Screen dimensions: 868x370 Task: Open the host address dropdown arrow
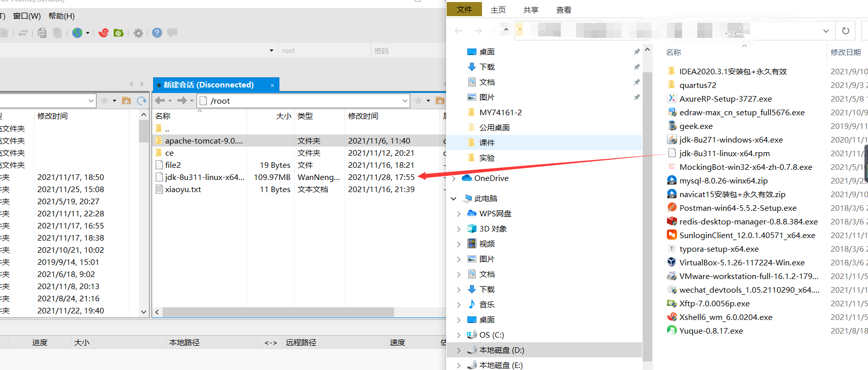point(271,51)
